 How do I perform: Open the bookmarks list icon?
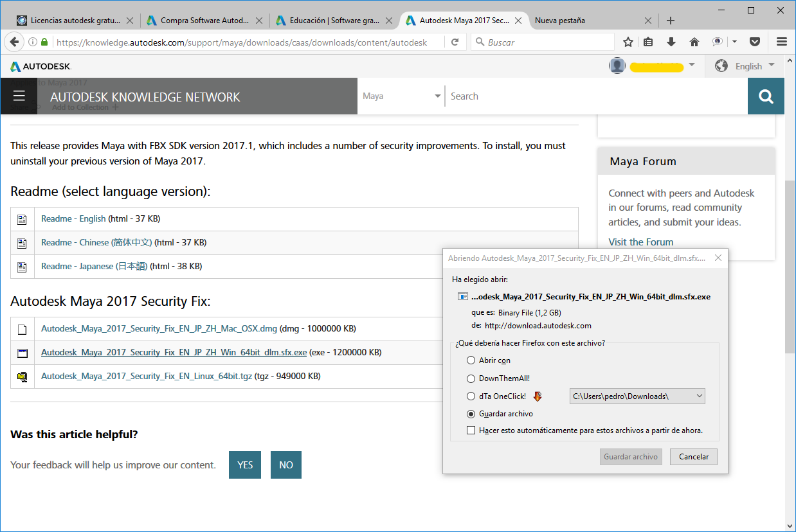[x=649, y=42]
